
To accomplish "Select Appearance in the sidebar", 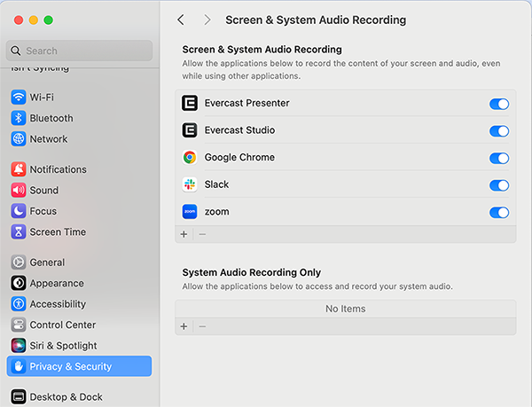I will pyautogui.click(x=79, y=283).
